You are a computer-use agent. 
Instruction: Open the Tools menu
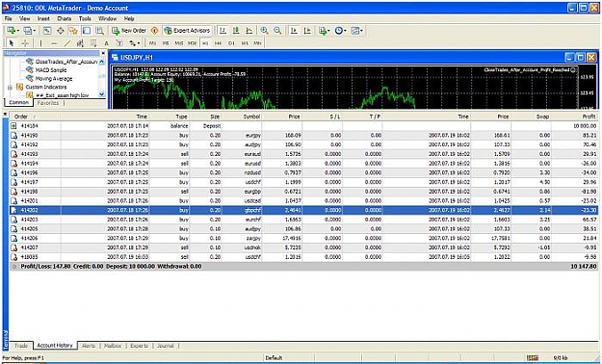click(x=85, y=18)
